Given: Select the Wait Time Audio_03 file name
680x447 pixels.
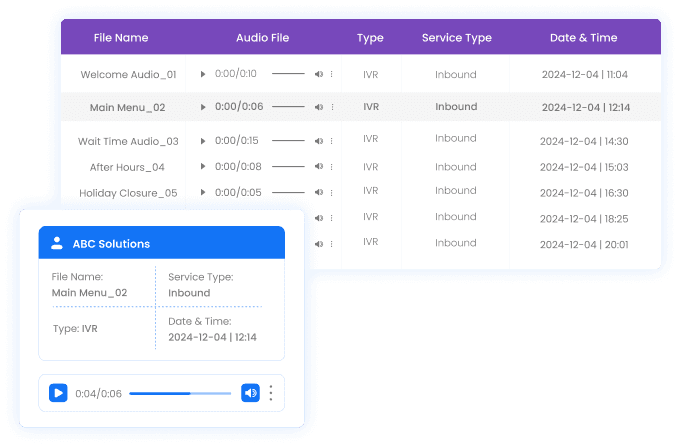Looking at the screenshot, I should pos(128,141).
